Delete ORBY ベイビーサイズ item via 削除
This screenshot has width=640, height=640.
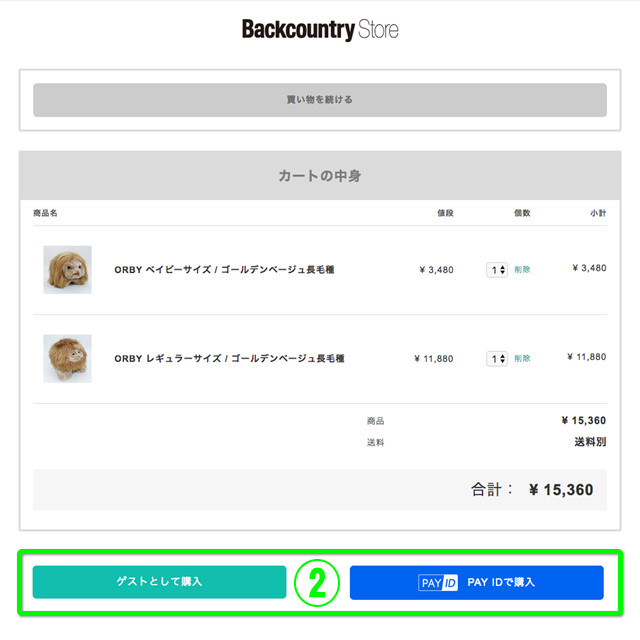pos(522,269)
